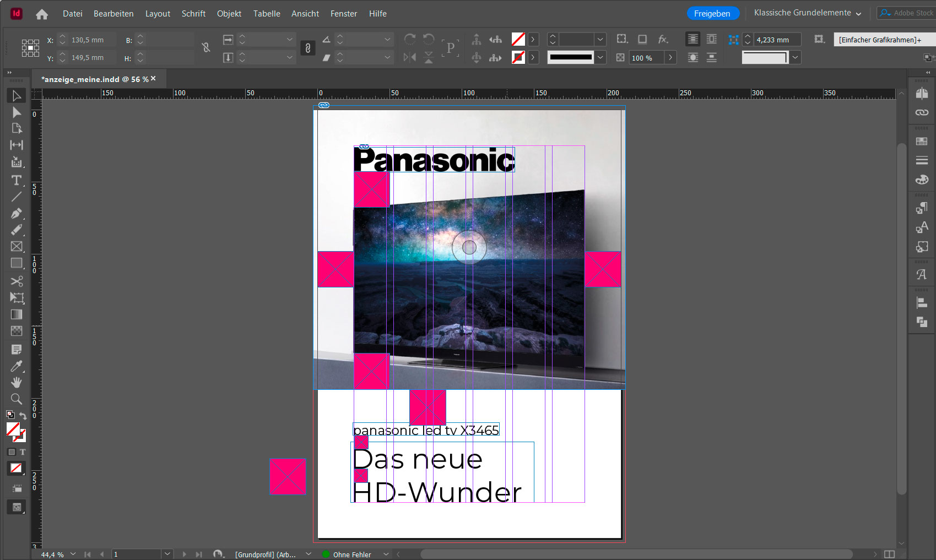Open Ohne Fehler preflight menu arrow
This screenshot has width=936, height=560.
point(386,554)
